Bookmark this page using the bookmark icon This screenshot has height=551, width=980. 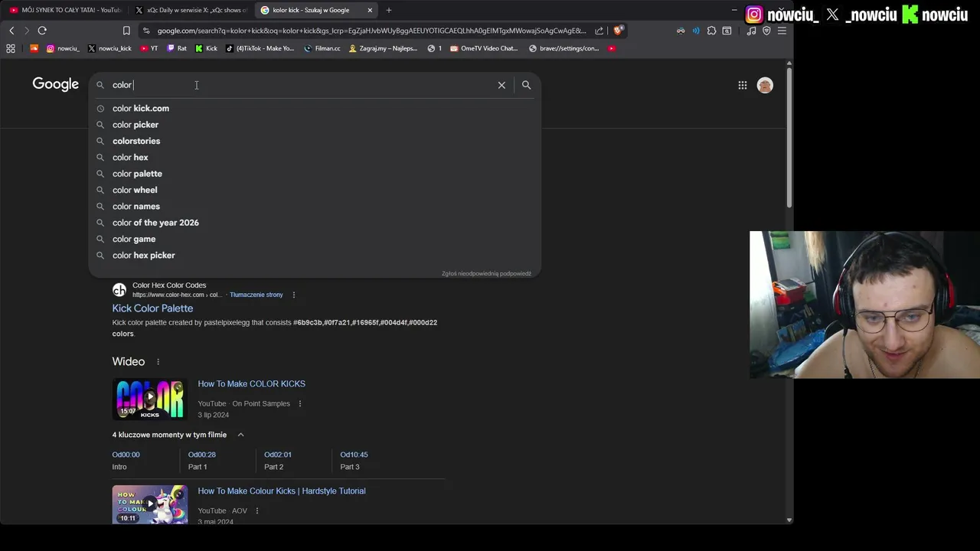click(126, 31)
